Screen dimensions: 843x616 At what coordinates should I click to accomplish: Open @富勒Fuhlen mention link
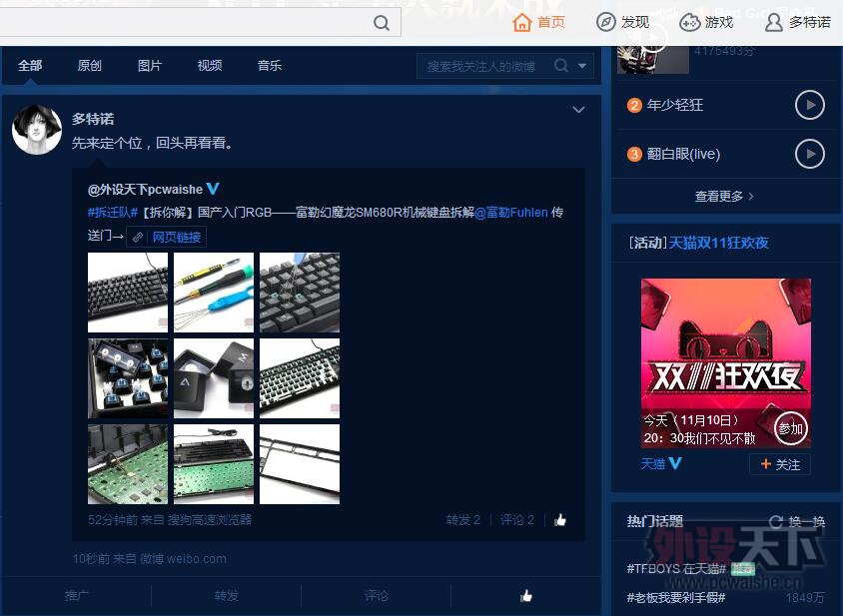511,213
